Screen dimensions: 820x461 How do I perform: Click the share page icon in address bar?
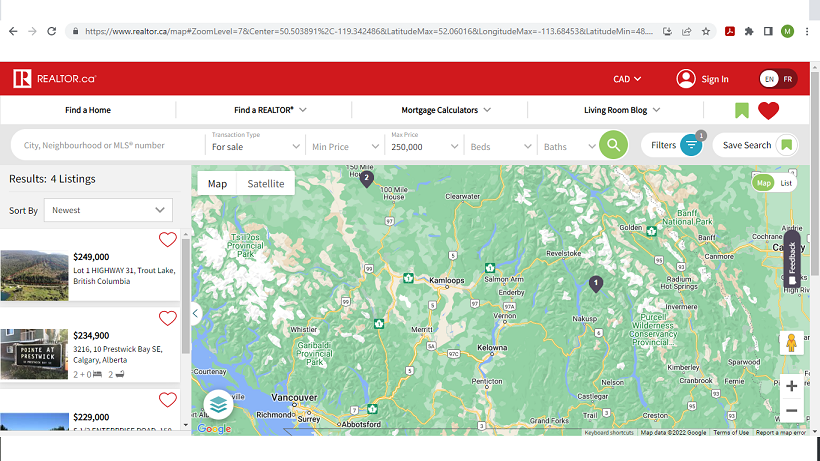pos(686,31)
